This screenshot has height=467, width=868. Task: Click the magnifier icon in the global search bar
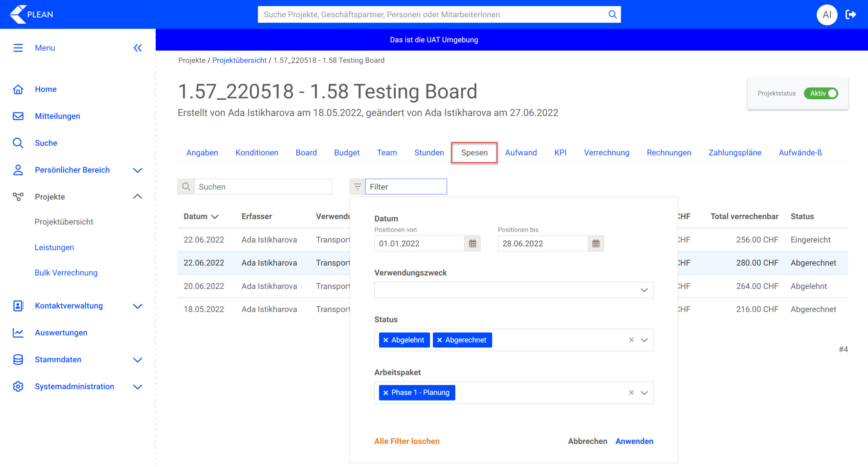[612, 15]
